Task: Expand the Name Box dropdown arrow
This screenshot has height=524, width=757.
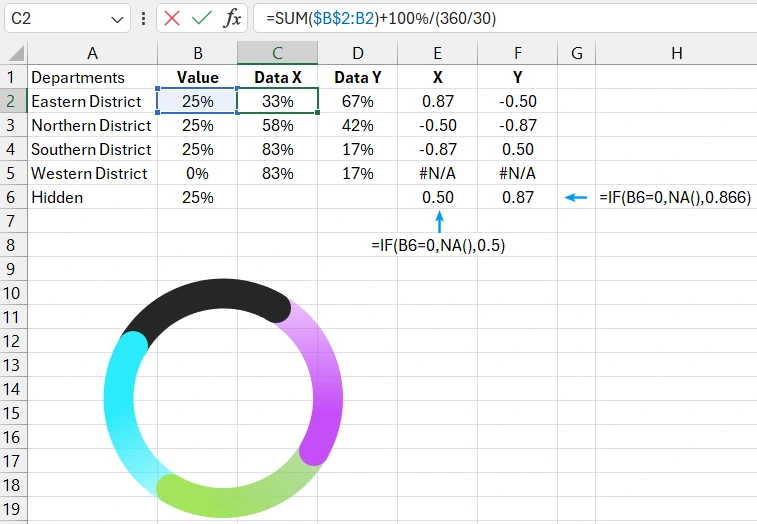Action: coord(119,19)
